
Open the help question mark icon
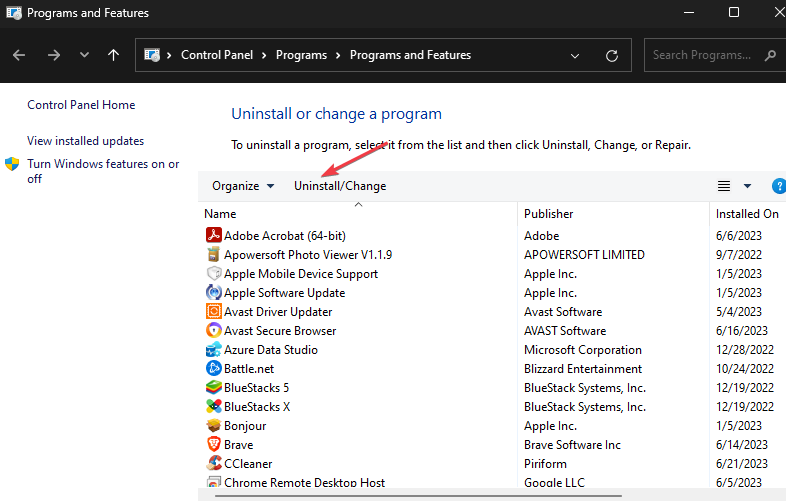pos(779,186)
